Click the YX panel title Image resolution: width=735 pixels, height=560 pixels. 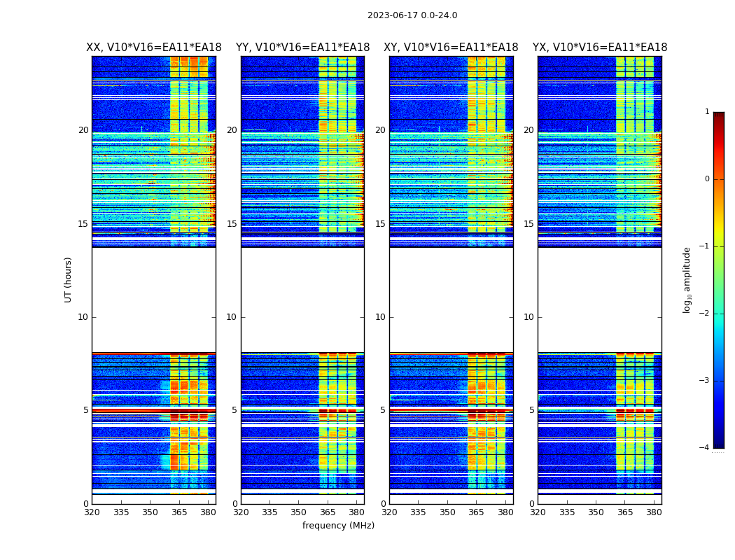[599, 48]
